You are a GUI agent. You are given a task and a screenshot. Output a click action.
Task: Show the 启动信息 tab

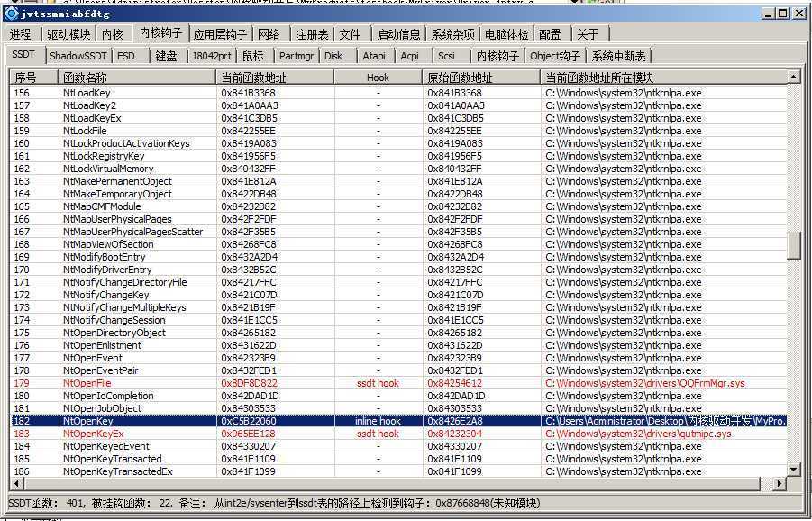tap(398, 34)
